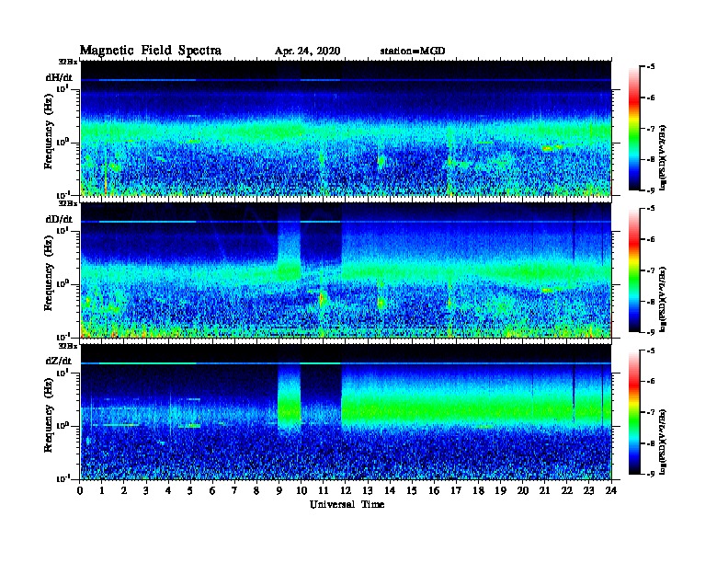Click the log(PSD) units label beside dZ/dt colorbar

pos(663,442)
